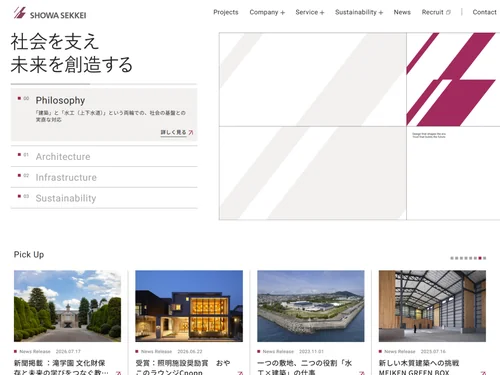This screenshot has height=375, width=500.
Task: Click the 社会を支え 未来を創造する headline
Action: point(72,53)
